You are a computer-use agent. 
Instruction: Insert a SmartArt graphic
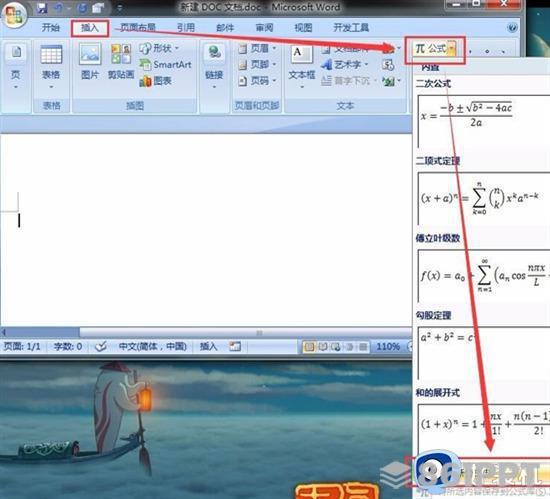(165, 65)
